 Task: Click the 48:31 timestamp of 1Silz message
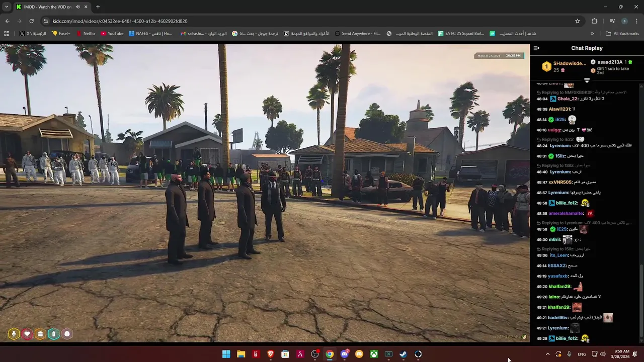541,156
